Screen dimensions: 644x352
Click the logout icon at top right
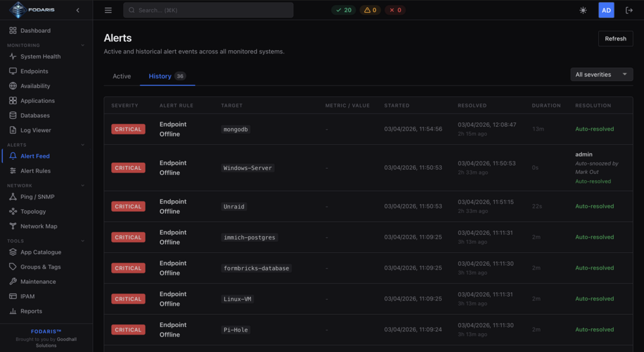click(x=629, y=10)
